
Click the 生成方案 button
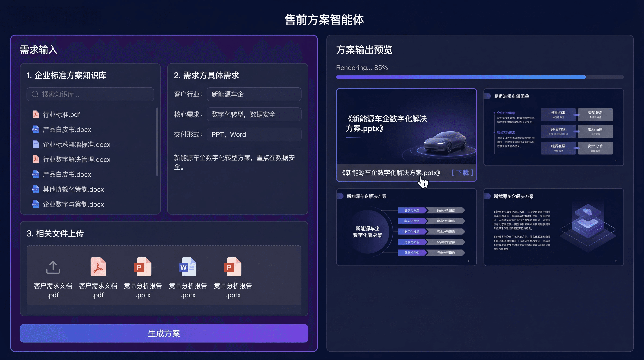point(164,333)
